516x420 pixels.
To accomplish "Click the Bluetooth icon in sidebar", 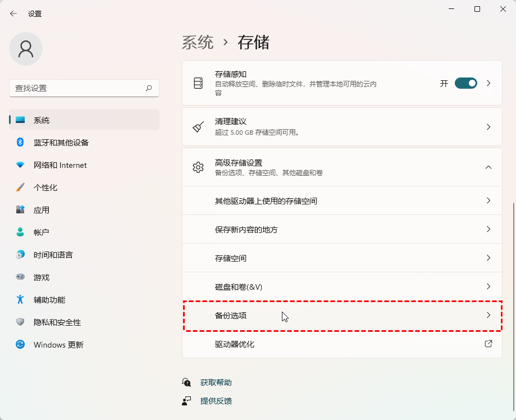I will (20, 143).
